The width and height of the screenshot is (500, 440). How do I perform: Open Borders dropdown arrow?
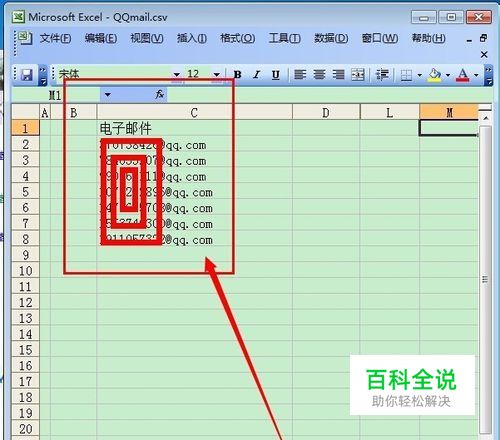click(419, 75)
